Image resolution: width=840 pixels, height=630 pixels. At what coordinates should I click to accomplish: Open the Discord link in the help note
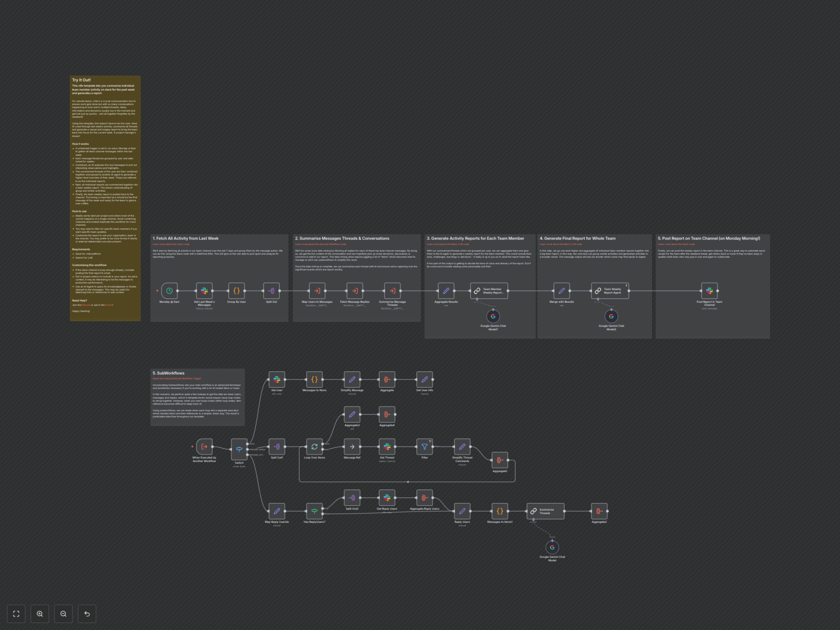point(86,305)
